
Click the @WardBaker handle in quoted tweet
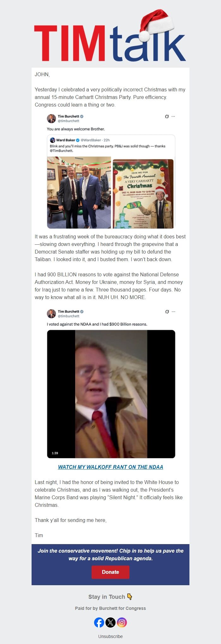91,140
